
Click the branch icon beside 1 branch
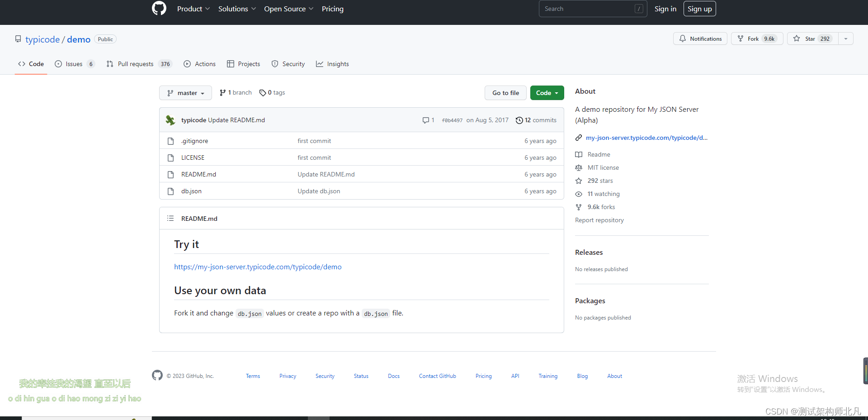pyautogui.click(x=222, y=93)
